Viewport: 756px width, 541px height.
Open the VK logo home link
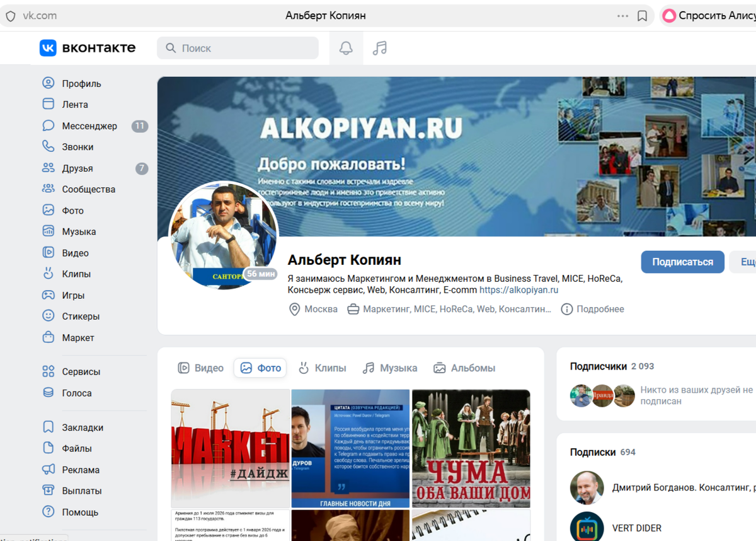tap(88, 48)
